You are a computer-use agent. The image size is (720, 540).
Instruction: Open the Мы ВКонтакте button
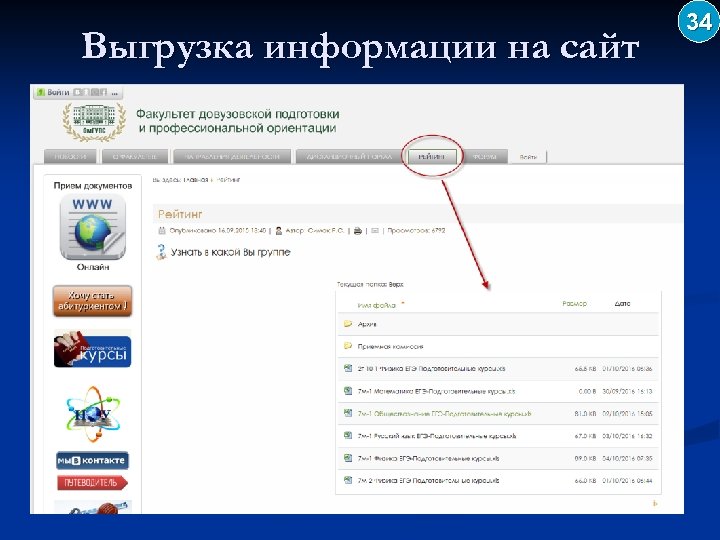pos(92,460)
